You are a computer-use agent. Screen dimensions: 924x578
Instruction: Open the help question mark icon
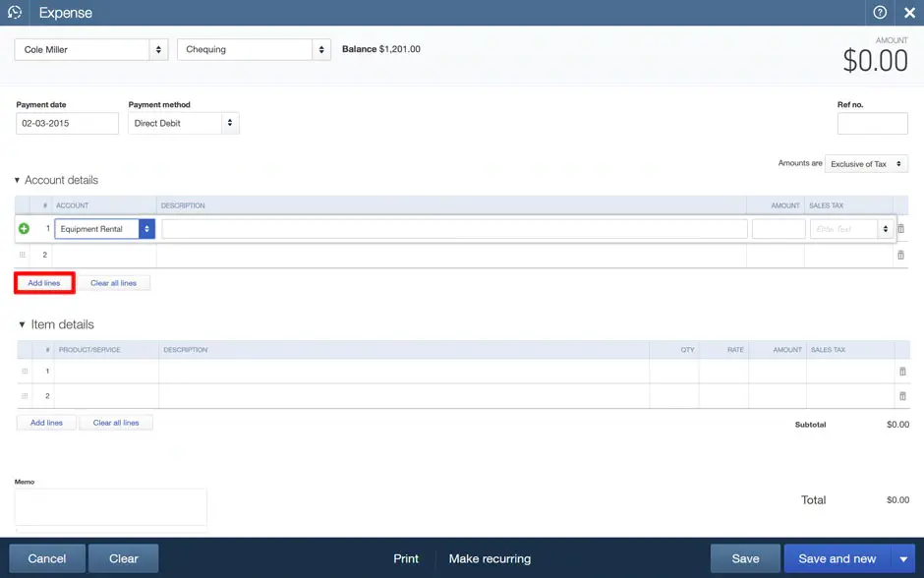click(880, 13)
